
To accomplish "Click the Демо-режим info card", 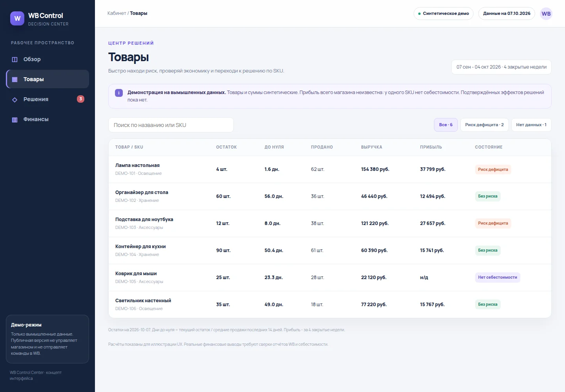I will point(47,339).
